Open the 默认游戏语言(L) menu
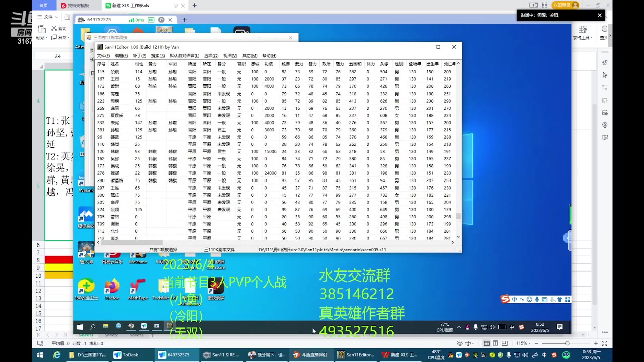 point(184,56)
